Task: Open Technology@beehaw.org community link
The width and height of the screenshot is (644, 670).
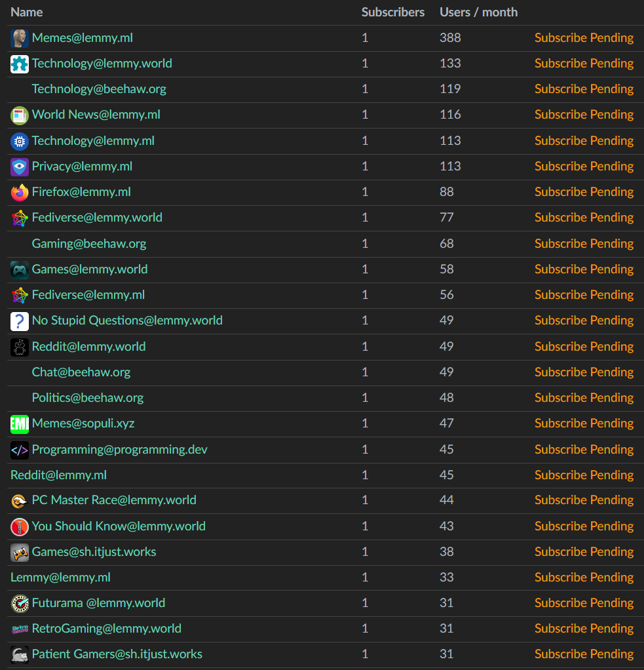Action: point(99,89)
